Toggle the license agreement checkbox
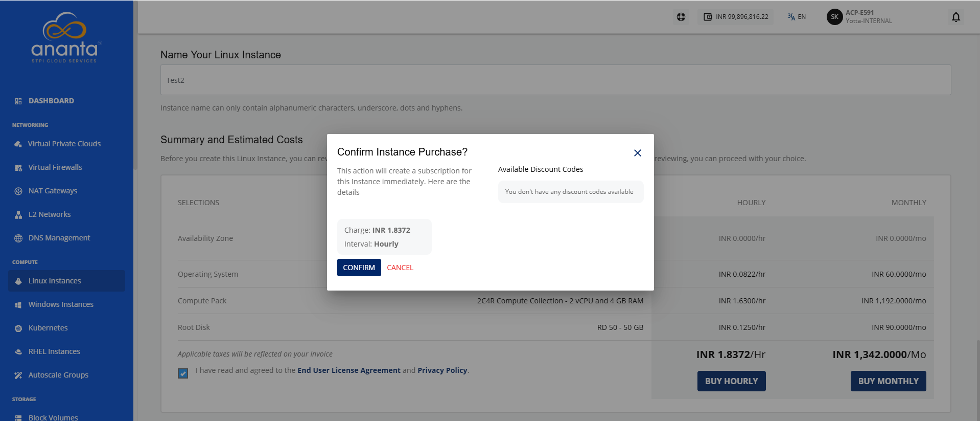The height and width of the screenshot is (421, 980). [183, 373]
